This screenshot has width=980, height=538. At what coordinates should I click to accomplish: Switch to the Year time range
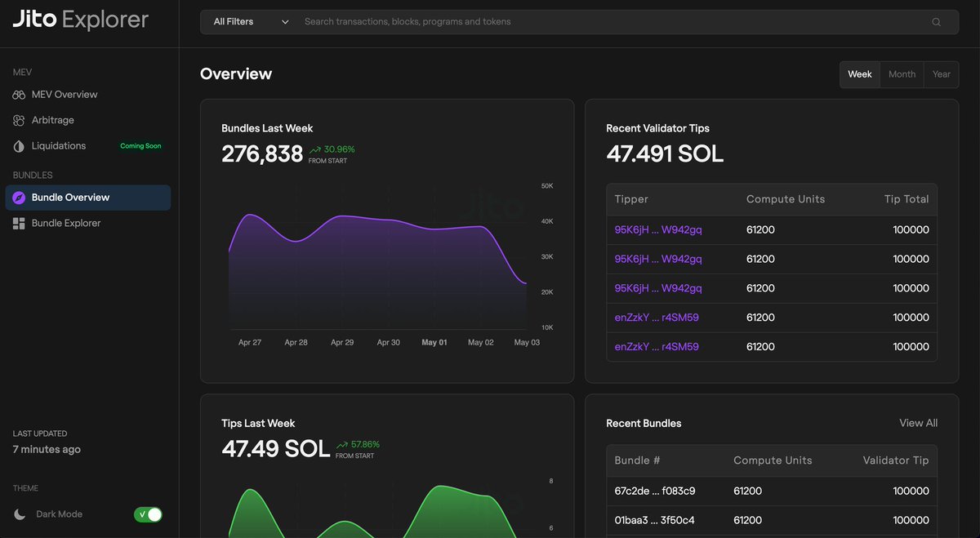point(942,74)
